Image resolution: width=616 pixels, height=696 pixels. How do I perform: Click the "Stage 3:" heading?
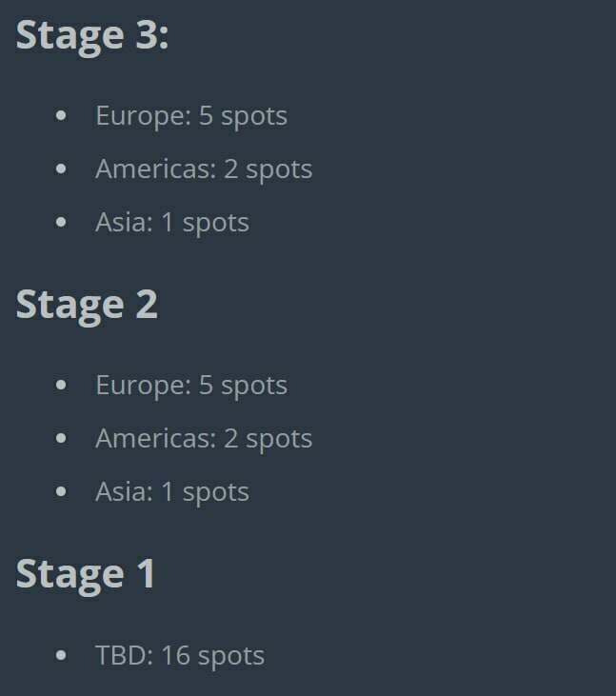[91, 35]
